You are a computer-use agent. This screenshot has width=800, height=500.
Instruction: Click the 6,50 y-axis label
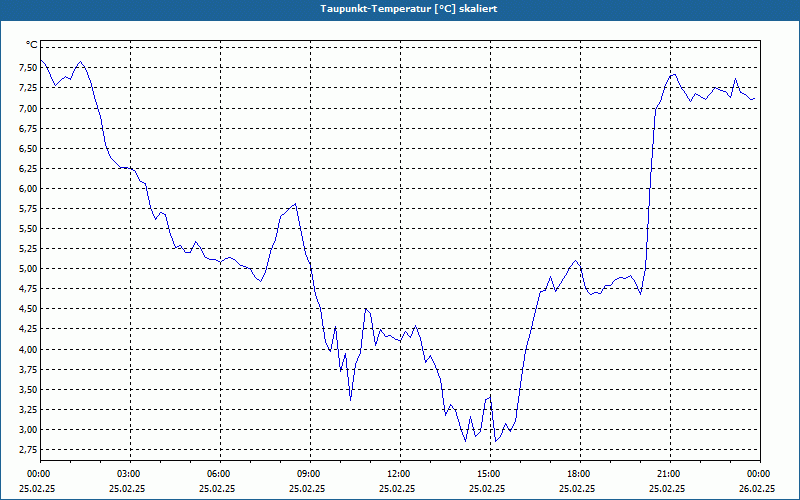pos(27,148)
